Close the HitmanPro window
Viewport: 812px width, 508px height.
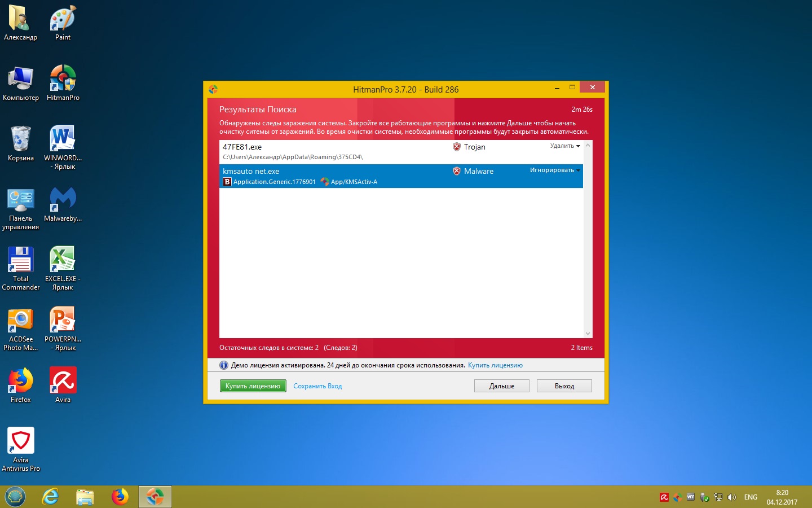point(592,87)
